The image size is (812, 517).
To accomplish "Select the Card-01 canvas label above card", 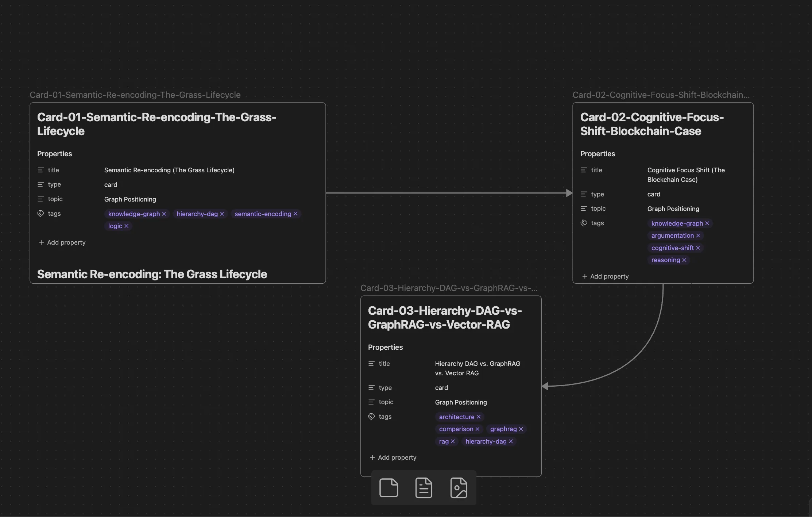I will 135,95.
